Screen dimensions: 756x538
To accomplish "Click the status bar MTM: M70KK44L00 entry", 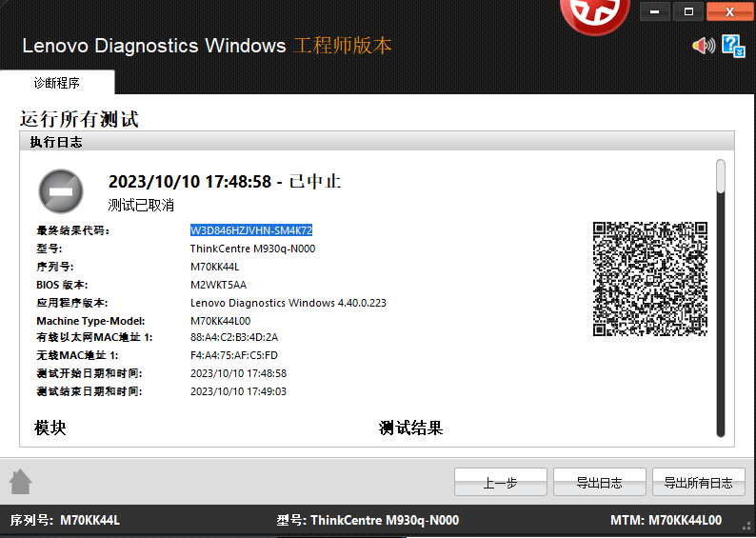I will [x=666, y=520].
